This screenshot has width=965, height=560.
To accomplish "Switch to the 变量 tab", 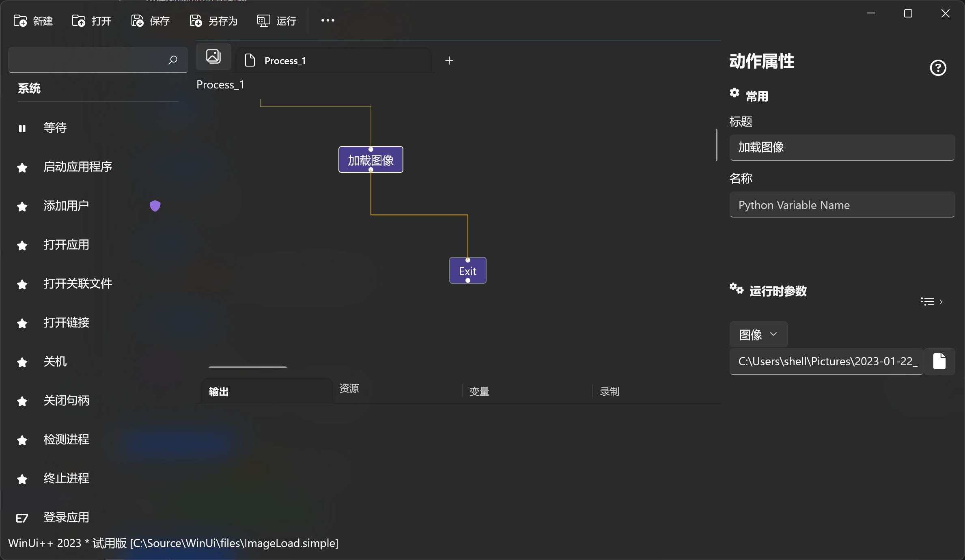I will pyautogui.click(x=479, y=391).
